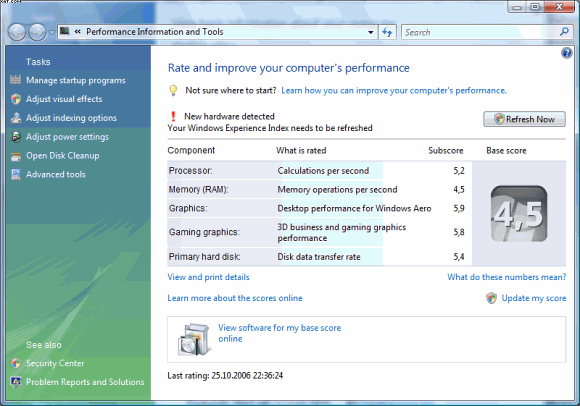This screenshot has width=580, height=406.
Task: Select the Primary hard disk row label
Action: pos(204,257)
